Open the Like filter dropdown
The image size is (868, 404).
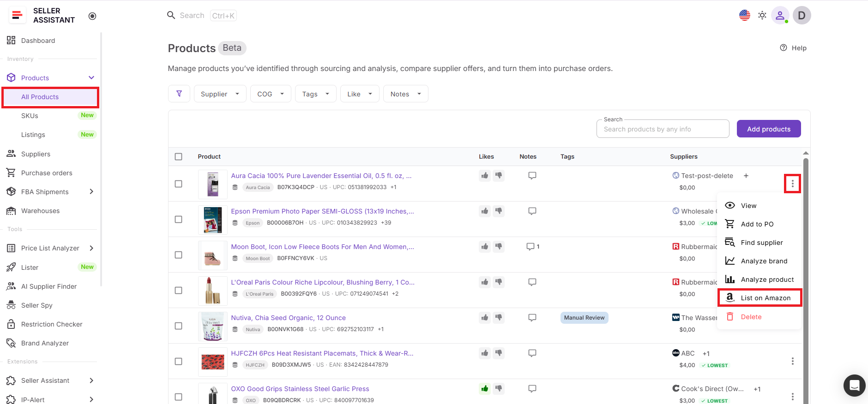(x=360, y=94)
